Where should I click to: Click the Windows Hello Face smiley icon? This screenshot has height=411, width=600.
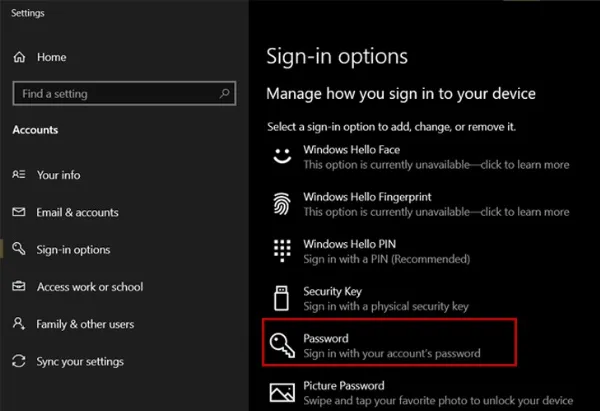[x=282, y=157]
